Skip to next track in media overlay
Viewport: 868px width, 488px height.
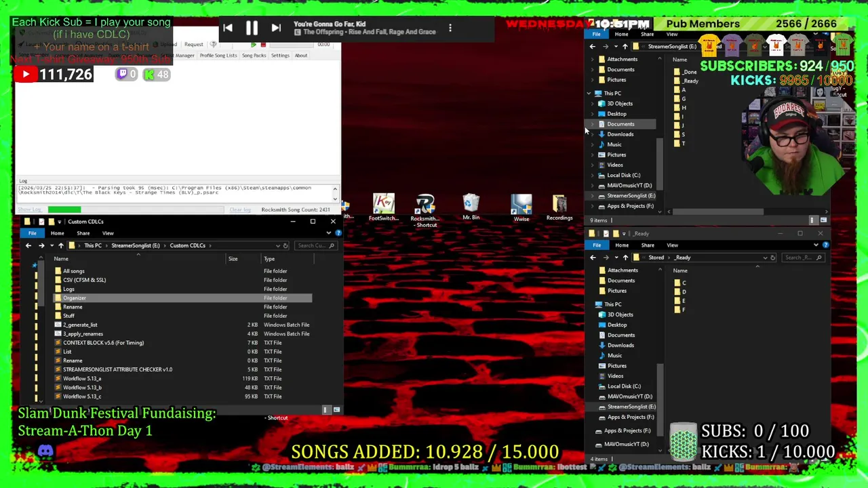pos(276,28)
